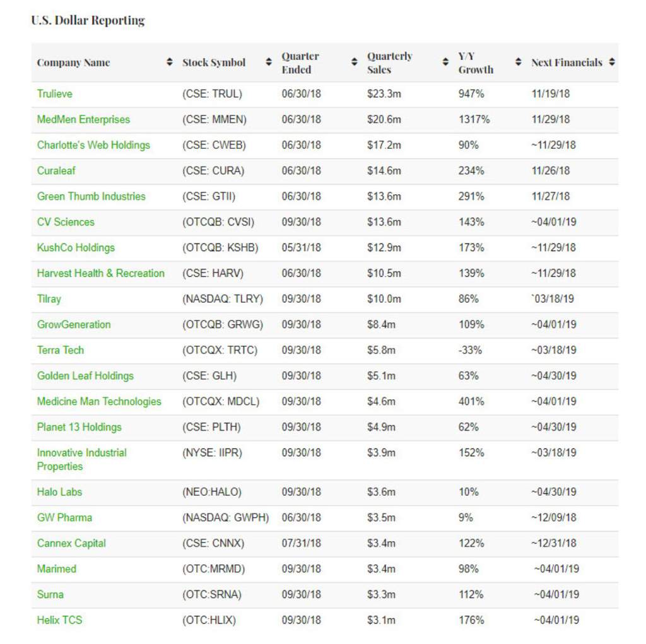Click the KushCo Holdings link
Screen dimensions: 646x644
76,248
